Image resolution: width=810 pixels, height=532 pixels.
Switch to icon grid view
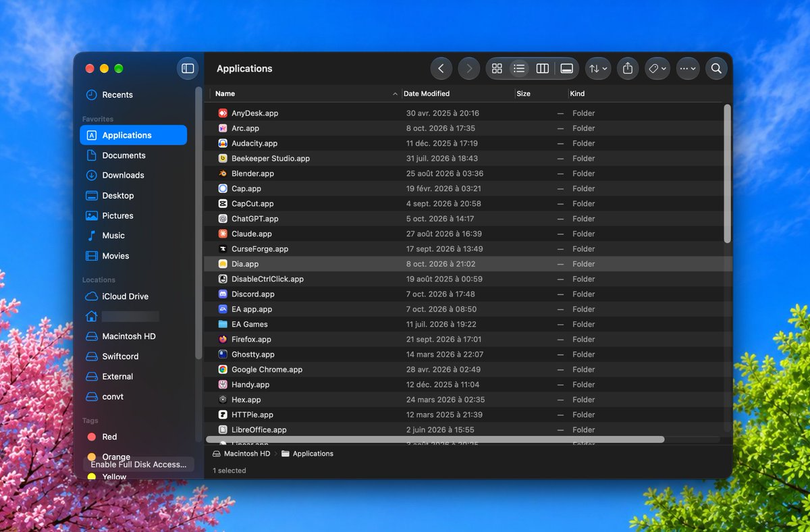point(497,68)
